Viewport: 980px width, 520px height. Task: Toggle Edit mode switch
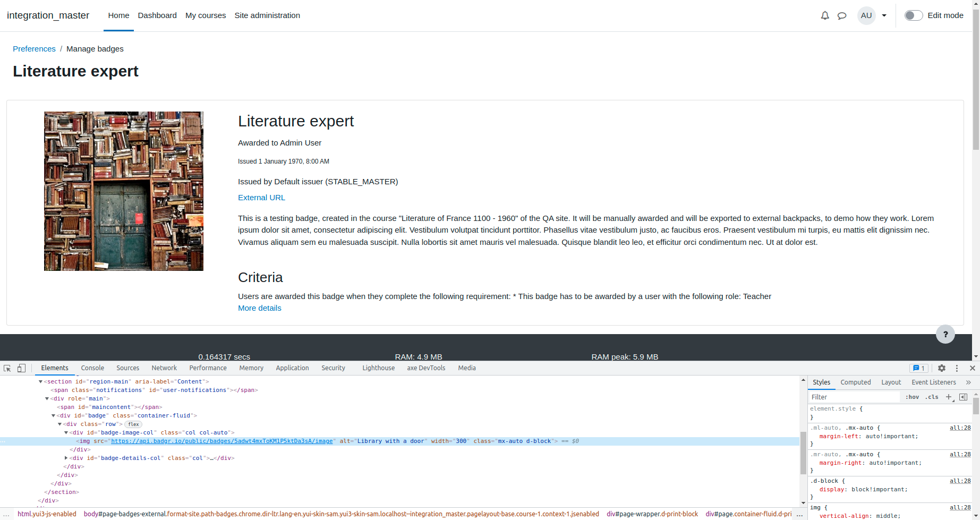914,15
